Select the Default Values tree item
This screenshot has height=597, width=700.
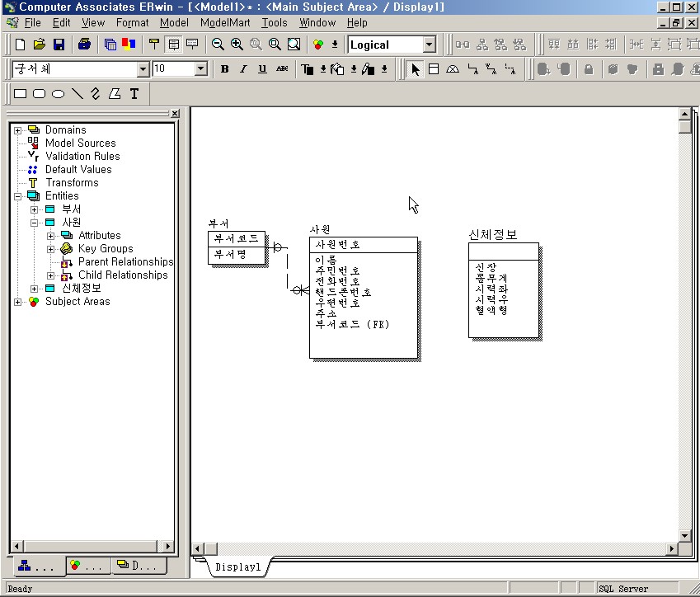tap(78, 169)
